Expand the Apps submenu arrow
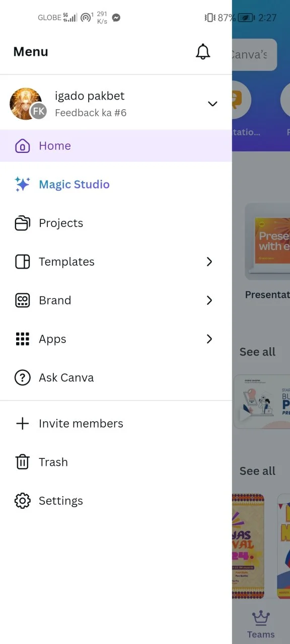The width and height of the screenshot is (290, 644). coord(209,339)
